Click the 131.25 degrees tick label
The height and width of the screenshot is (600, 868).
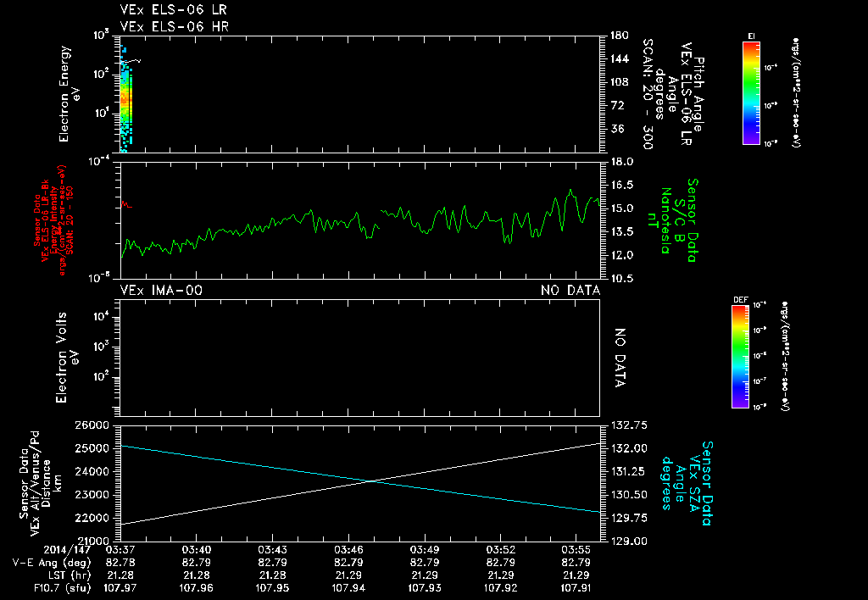point(628,471)
